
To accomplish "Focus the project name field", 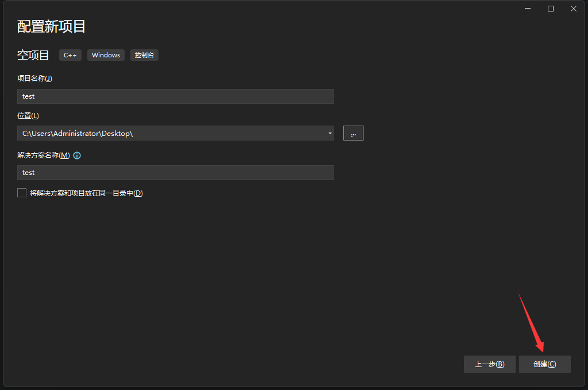I will click(176, 96).
